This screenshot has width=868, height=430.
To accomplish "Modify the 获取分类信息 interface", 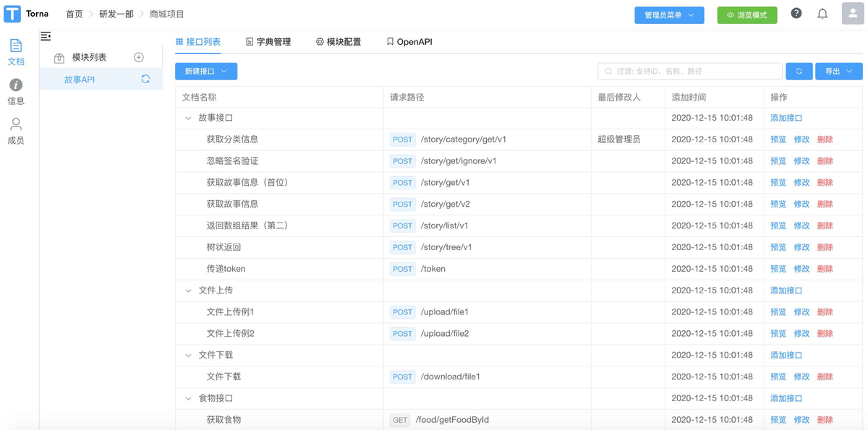I will tap(801, 139).
